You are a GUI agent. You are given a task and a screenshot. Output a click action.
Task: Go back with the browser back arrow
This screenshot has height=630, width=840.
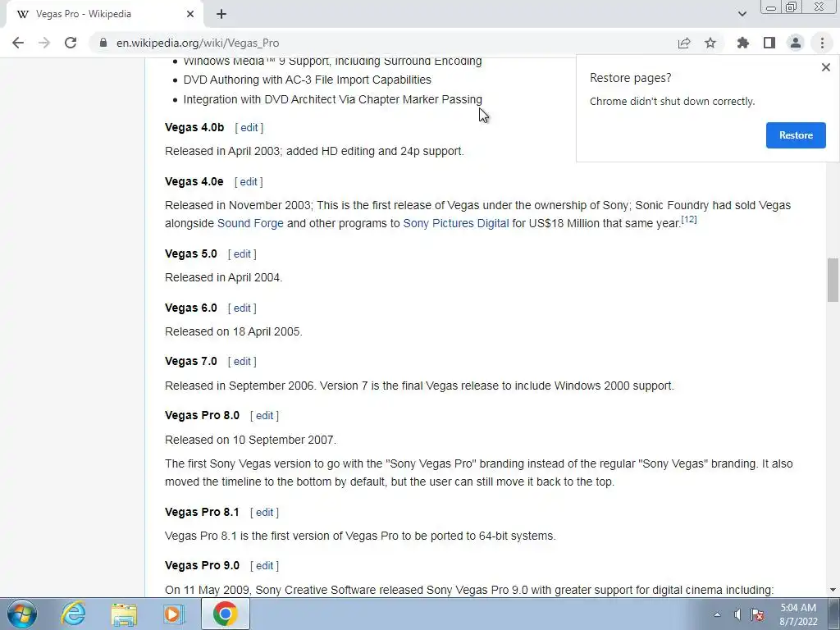(18, 43)
